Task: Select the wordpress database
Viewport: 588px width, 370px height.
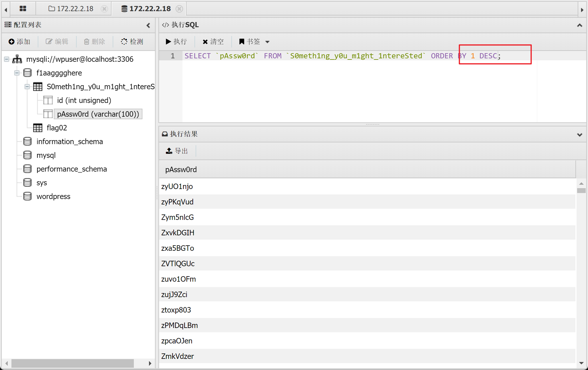Action: click(53, 196)
